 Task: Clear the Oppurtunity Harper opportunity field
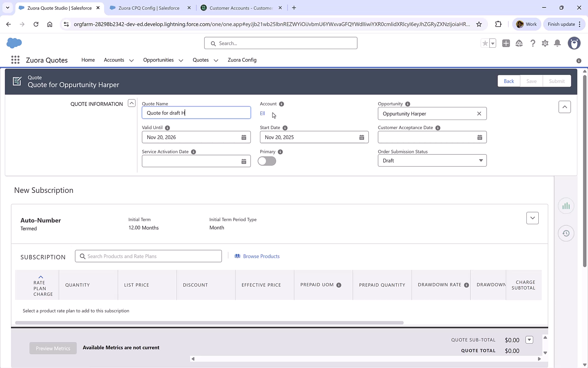tap(479, 113)
